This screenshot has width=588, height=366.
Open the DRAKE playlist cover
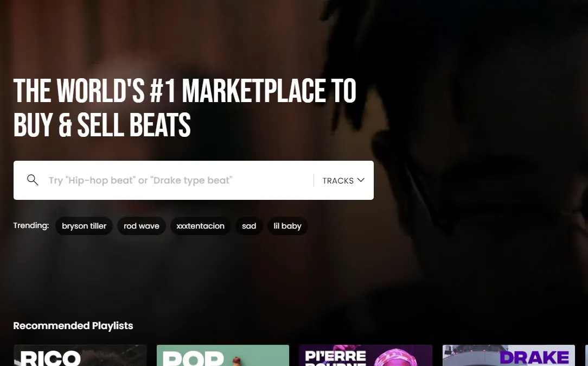508,356
